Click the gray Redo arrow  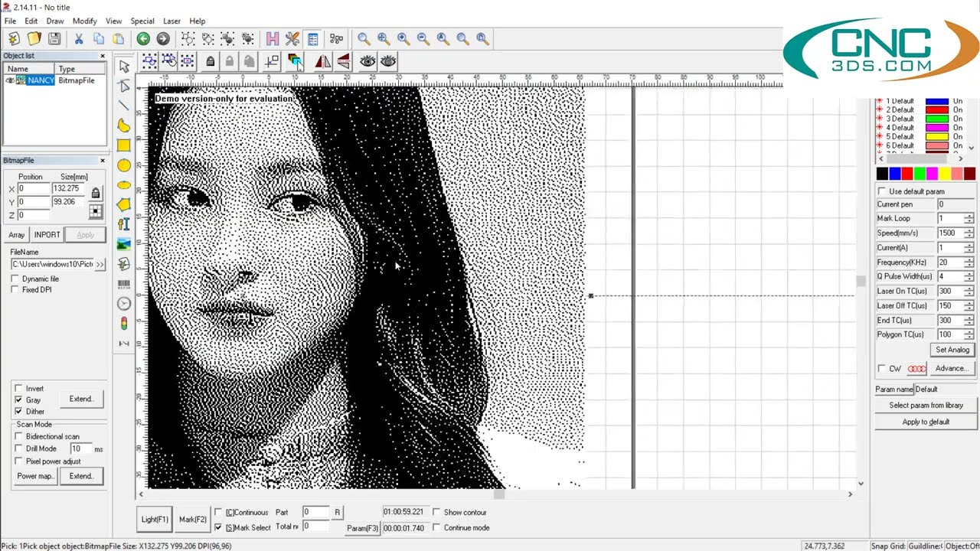tap(163, 38)
